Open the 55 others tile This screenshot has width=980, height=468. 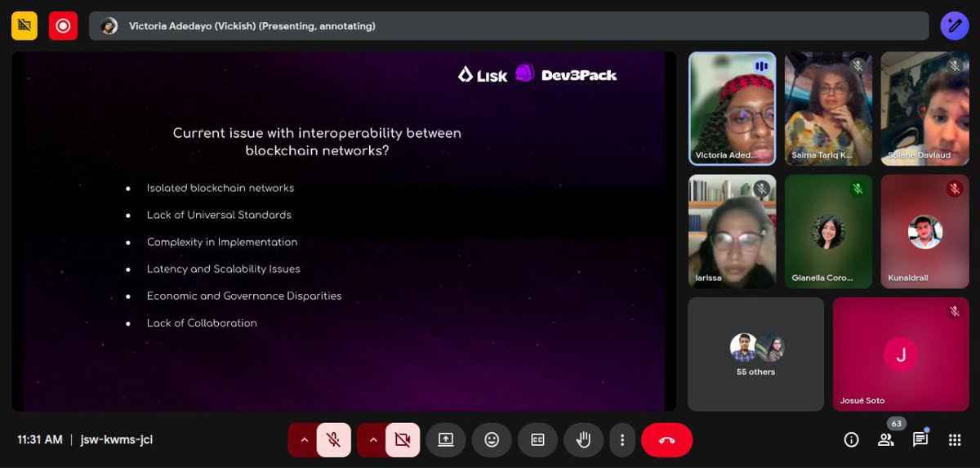pos(755,354)
